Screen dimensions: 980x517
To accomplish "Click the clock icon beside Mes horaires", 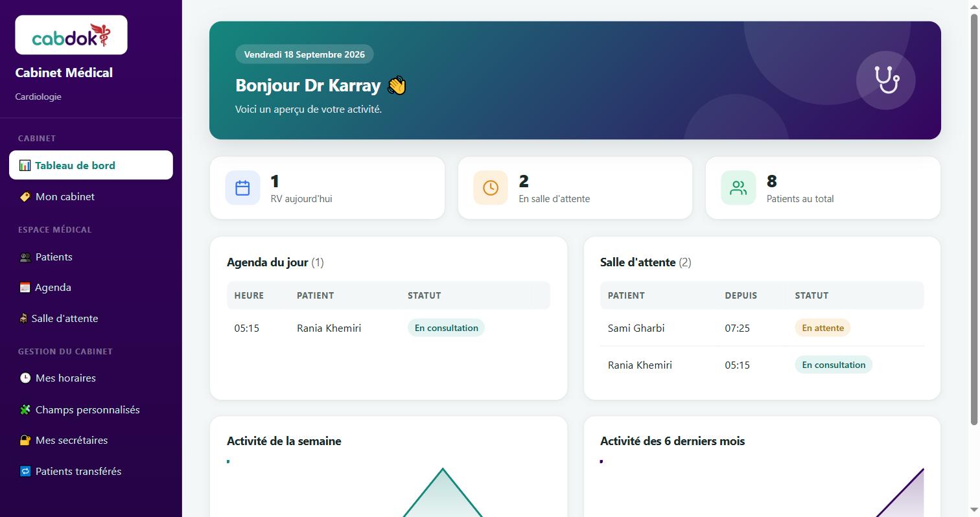I will (x=25, y=378).
